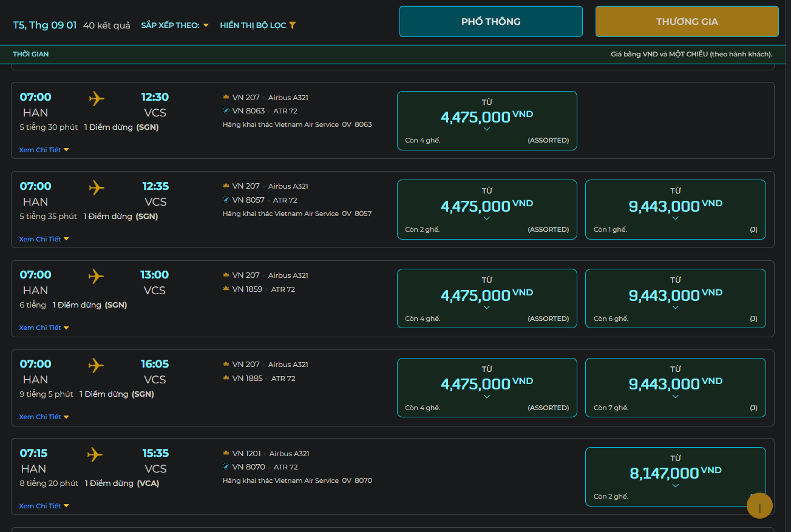
Task: Select the Thương Gia business tab
Action: pos(687,22)
